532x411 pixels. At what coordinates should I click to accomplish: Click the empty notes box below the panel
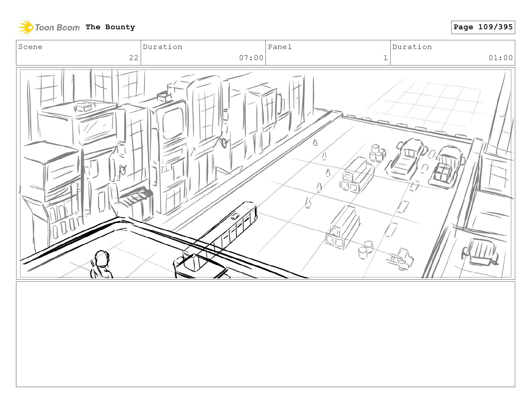266,334
